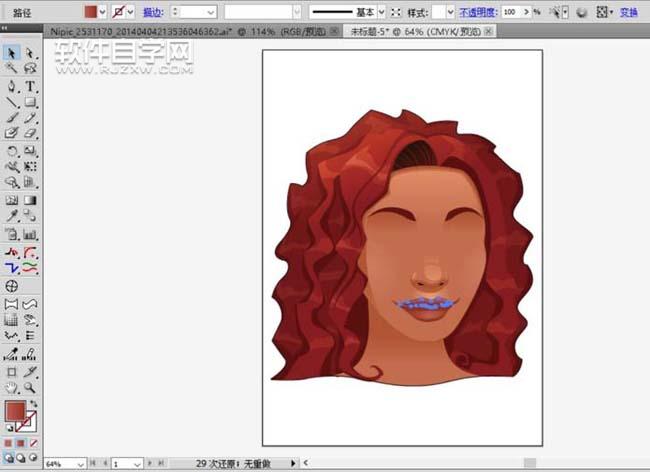Set paint mode to None
This screenshot has height=472, width=650.
tap(32, 441)
